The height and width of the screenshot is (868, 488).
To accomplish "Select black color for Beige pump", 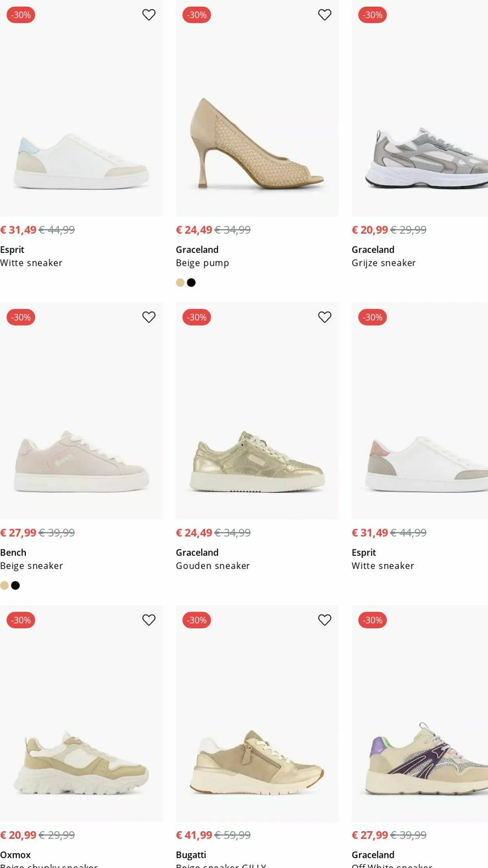I will pos(191,283).
